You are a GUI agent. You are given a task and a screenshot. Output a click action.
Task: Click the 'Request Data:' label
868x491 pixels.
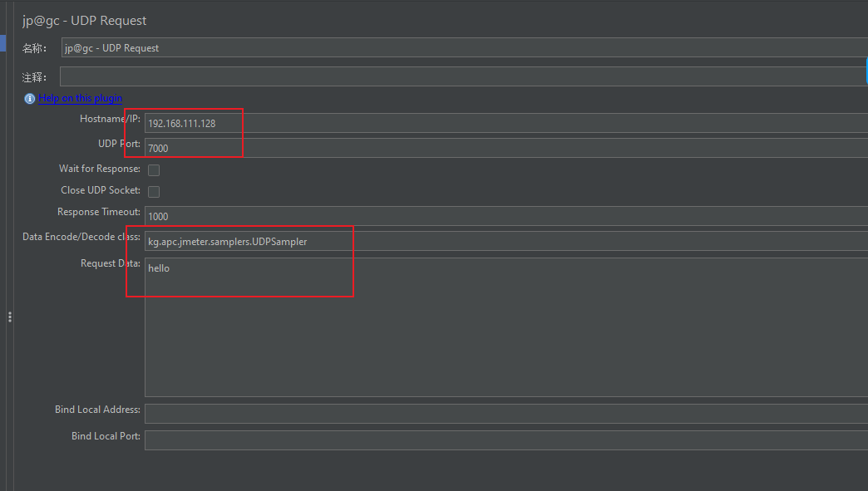click(x=110, y=263)
